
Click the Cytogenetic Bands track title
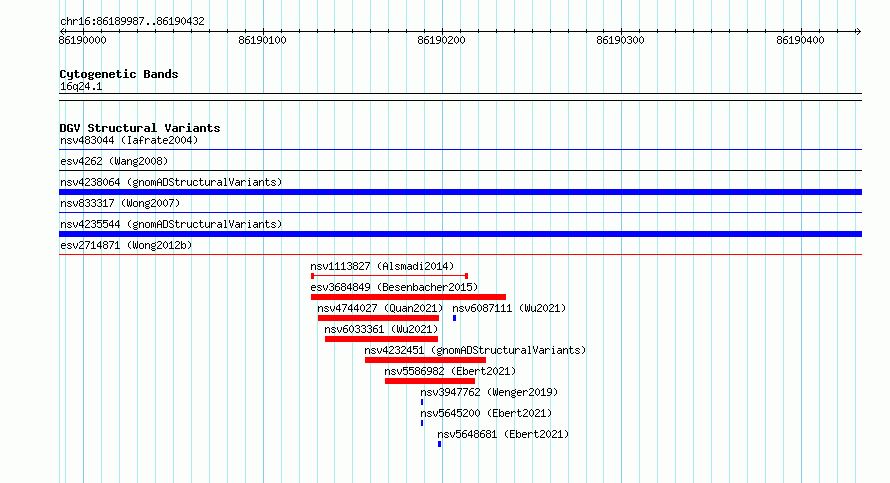(119, 74)
